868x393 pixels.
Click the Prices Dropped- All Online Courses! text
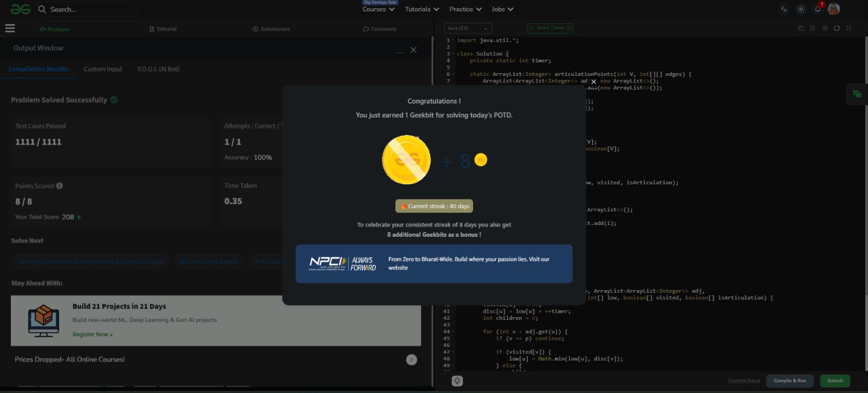pyautogui.click(x=69, y=360)
